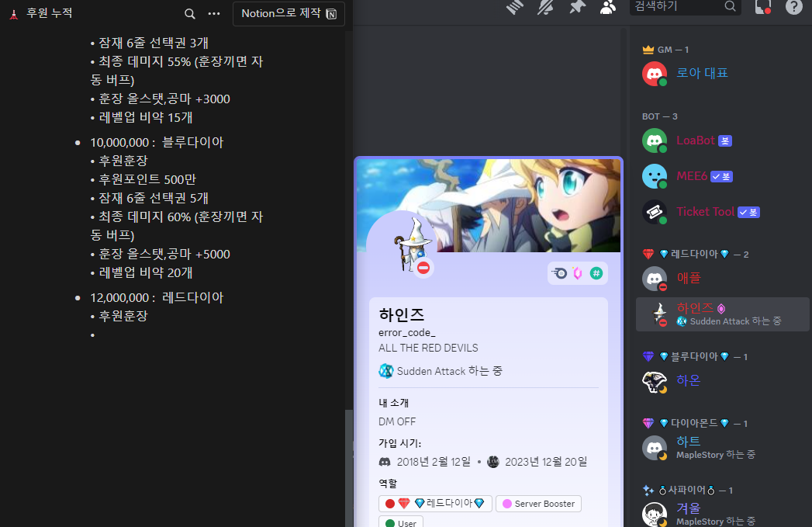Open the help question mark icon
This screenshot has height=527, width=812.
(794, 7)
